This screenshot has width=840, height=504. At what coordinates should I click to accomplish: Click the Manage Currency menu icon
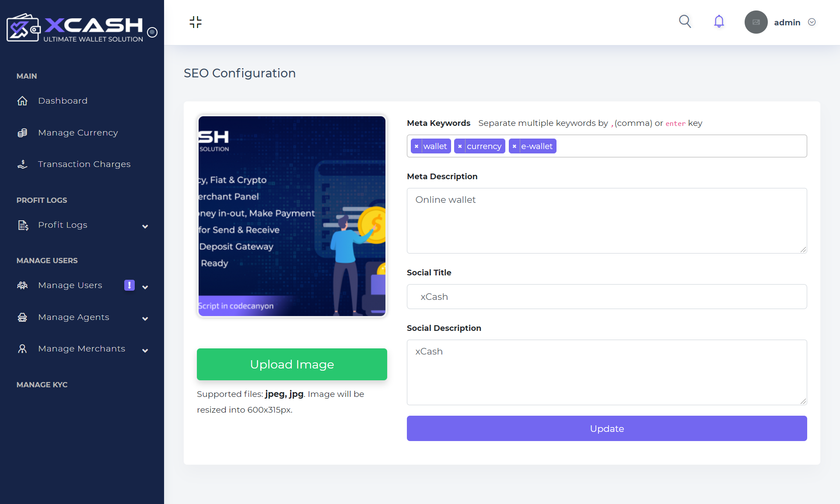(x=22, y=132)
